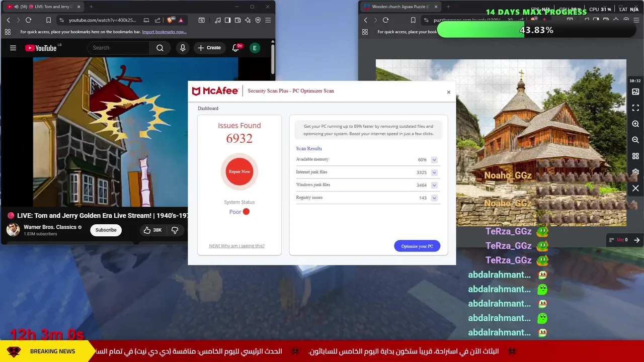Open the Warner Bros. Classics channel avatar

click(13, 230)
